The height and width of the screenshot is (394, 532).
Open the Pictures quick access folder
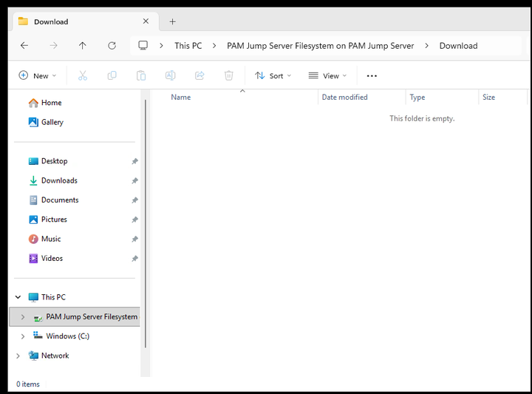pos(48,220)
